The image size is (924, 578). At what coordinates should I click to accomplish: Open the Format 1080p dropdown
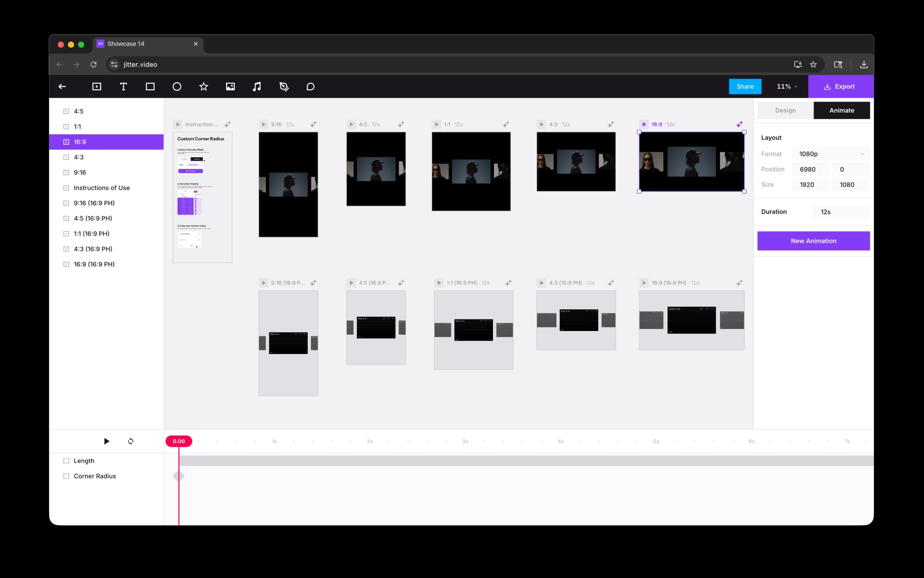[830, 154]
